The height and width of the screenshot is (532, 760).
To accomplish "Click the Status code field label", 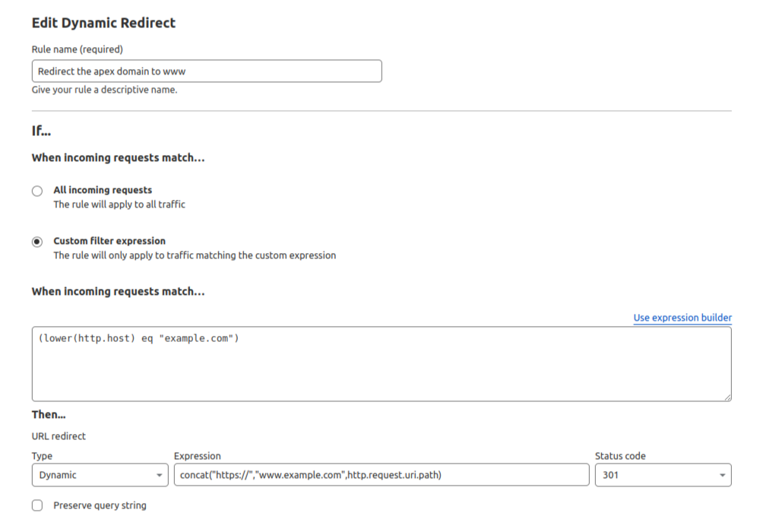I will [620, 456].
